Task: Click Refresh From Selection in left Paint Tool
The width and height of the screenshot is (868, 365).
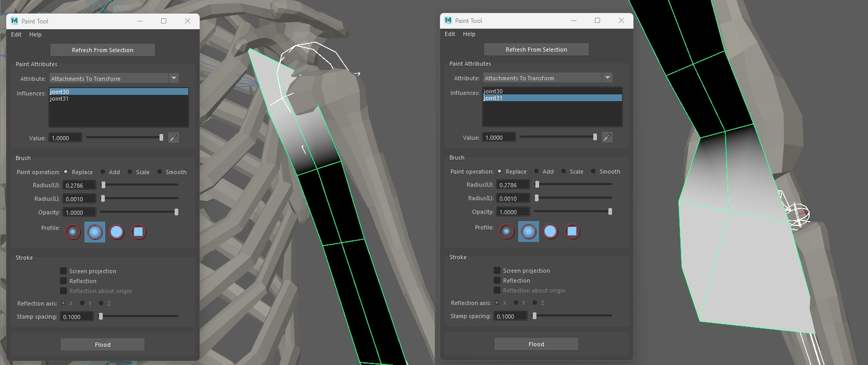Action: pos(103,50)
